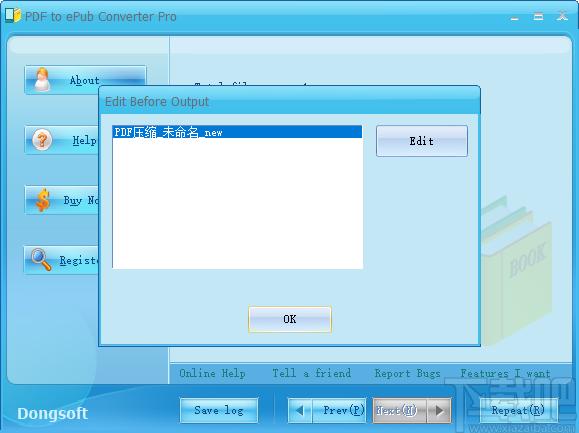This screenshot has height=433, width=579.
Task: Maximize the converter window
Action: 539,16
